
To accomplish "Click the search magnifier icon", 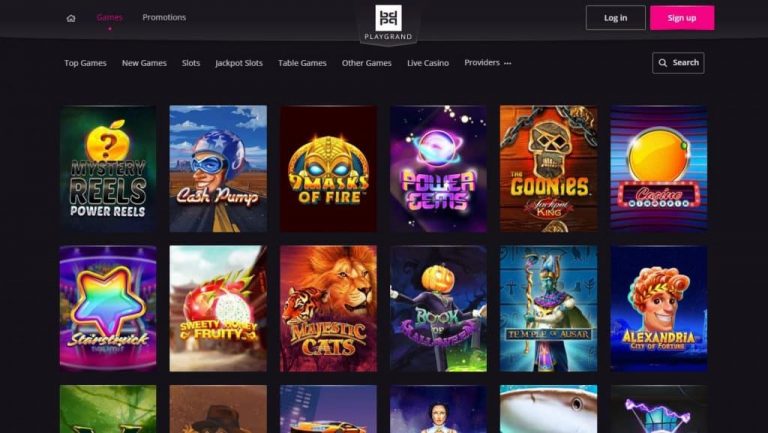I will [663, 63].
